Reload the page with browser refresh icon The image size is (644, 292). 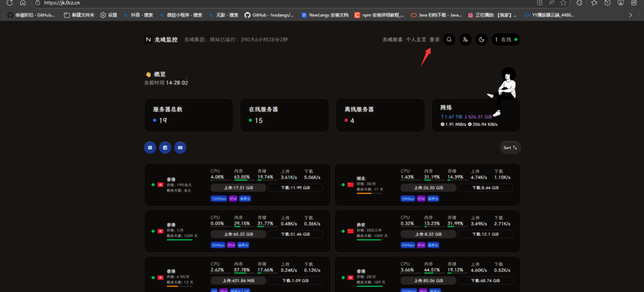pyautogui.click(x=9, y=3)
